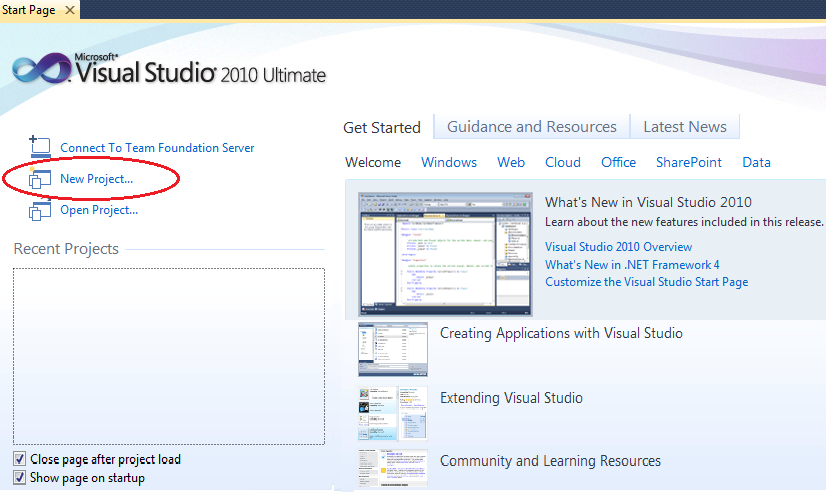Switch to Latest News tab
The height and width of the screenshot is (492, 826).
685,127
